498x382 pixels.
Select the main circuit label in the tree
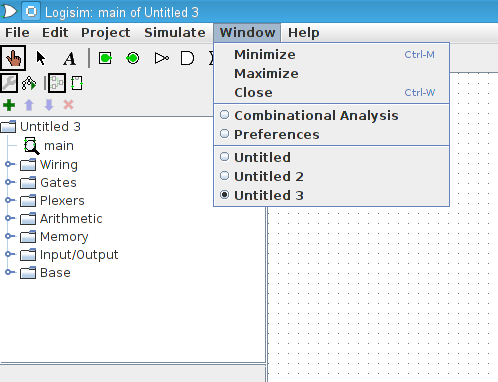tap(59, 146)
